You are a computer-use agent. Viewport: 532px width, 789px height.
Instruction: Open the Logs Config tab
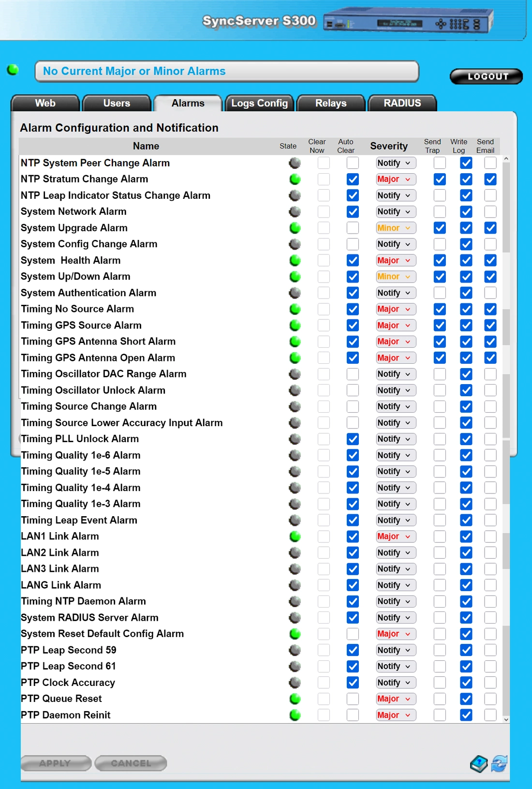(x=259, y=103)
